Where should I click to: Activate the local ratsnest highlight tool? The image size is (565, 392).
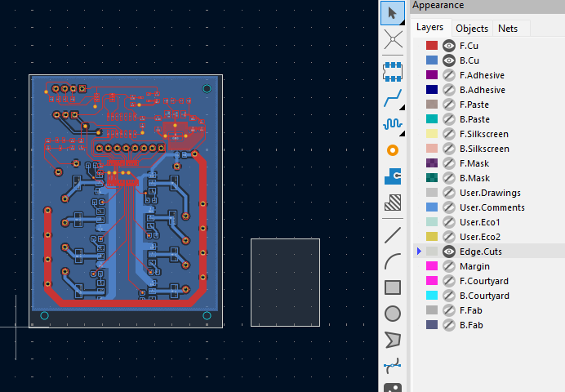[393, 39]
